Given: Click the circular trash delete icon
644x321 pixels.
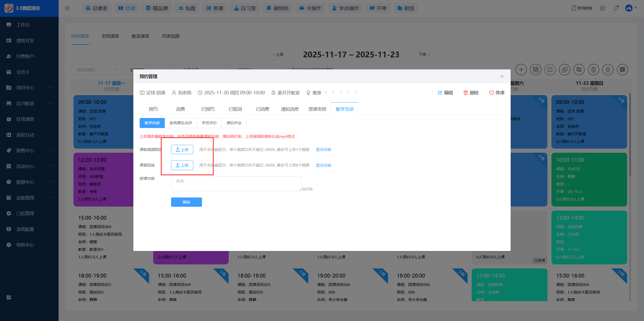Looking at the screenshot, I should point(593,70).
